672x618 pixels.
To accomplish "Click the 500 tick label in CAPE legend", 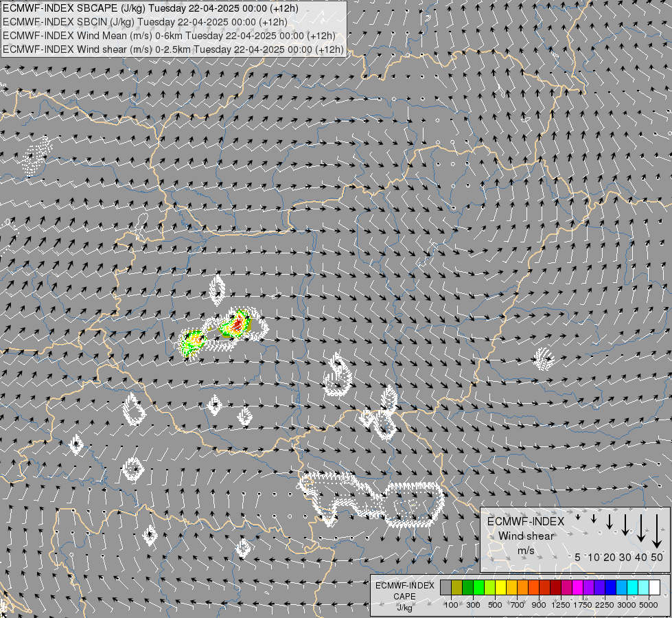I will [x=495, y=605].
